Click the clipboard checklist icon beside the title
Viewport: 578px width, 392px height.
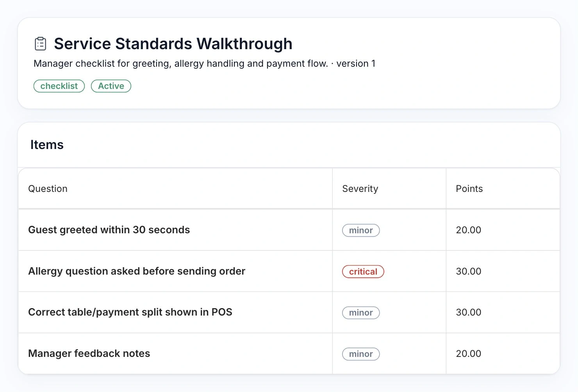pos(40,44)
